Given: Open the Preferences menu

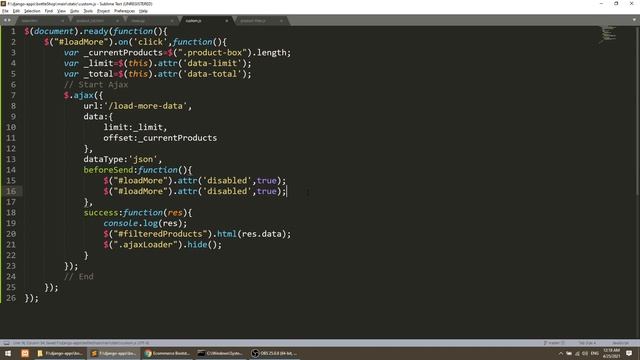Looking at the screenshot, I should tap(124, 11).
